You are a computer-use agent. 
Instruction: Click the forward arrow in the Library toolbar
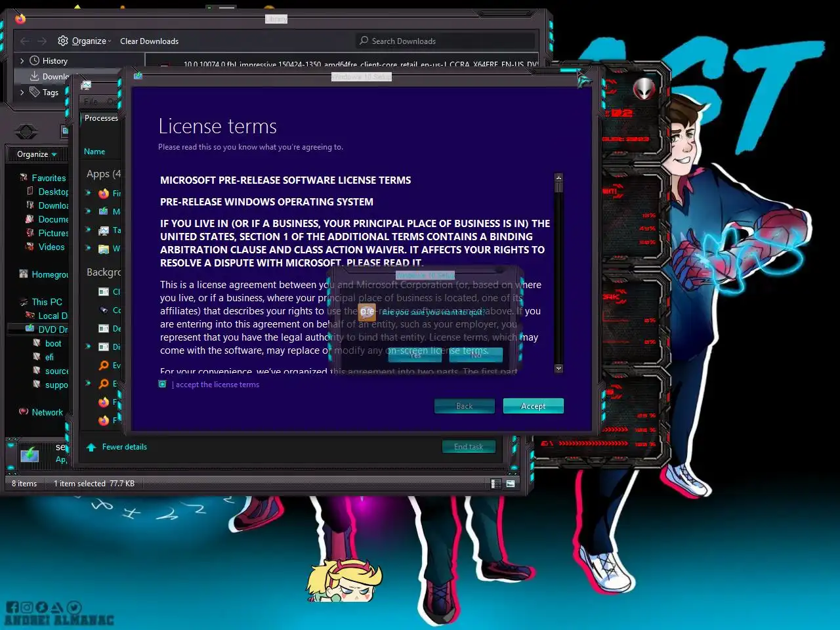point(42,41)
